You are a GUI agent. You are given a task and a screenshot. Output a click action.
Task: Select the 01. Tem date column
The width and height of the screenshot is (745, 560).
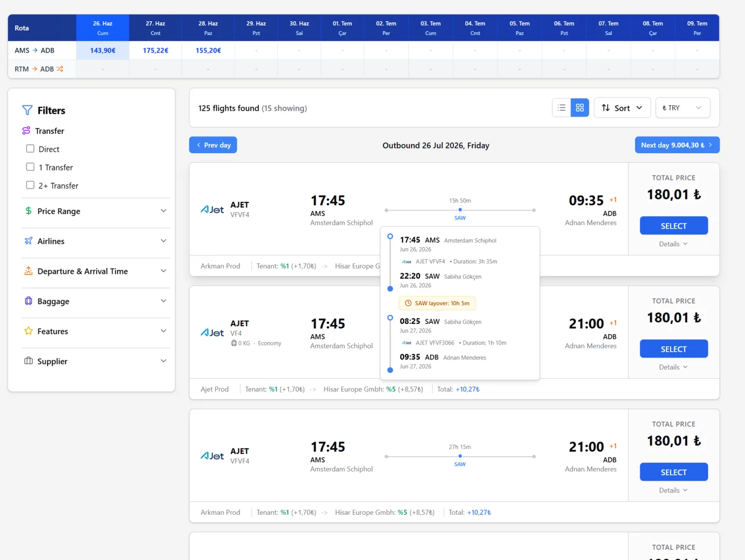pos(342,27)
